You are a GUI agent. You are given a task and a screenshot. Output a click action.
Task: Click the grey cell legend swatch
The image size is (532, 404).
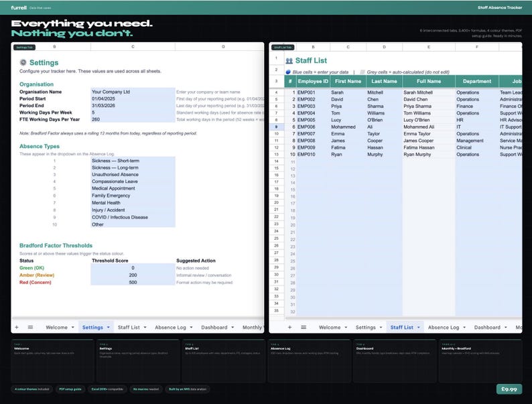coord(362,72)
